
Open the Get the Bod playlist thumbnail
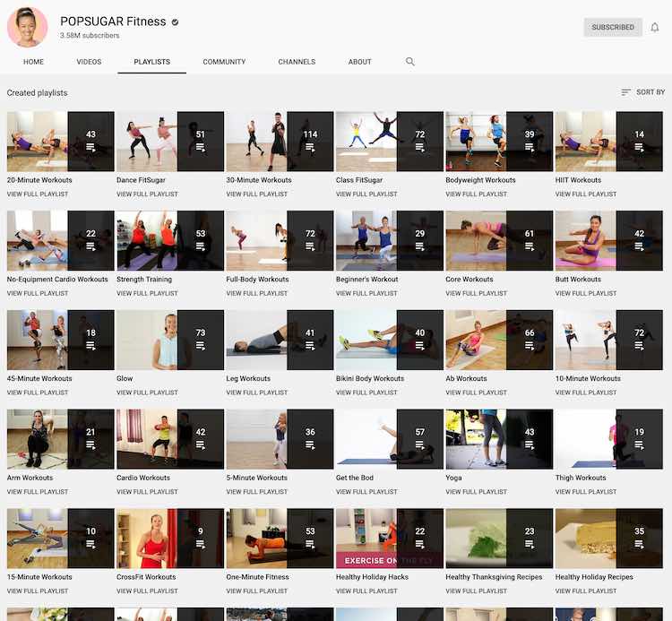click(390, 439)
